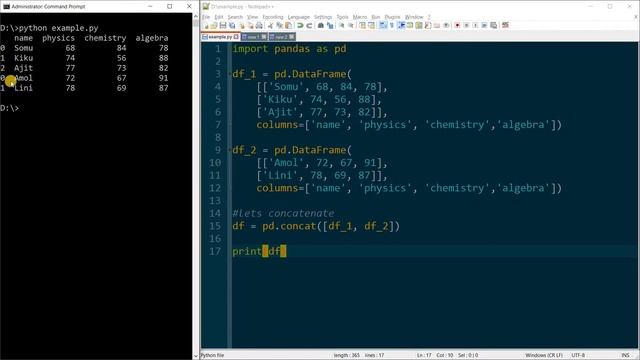Click the Amol row in Command Prompt output
This screenshot has width=640, height=360.
point(84,78)
